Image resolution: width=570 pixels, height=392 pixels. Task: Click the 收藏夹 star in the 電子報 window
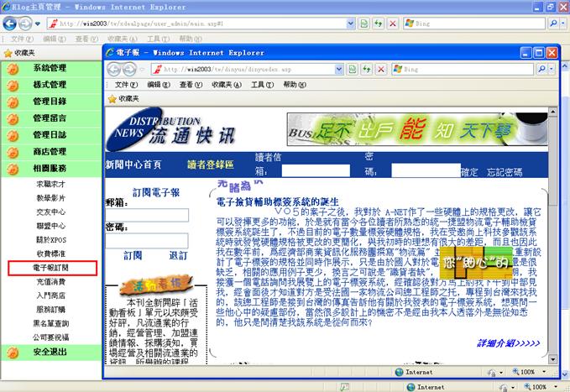pos(112,98)
